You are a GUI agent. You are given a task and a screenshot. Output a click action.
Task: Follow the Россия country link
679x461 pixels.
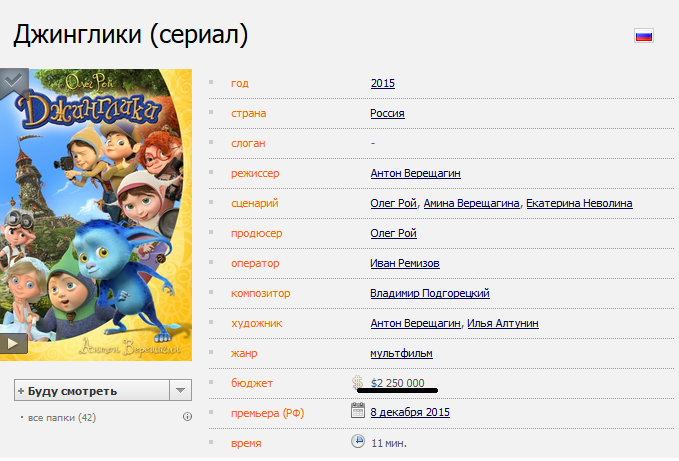click(x=387, y=113)
